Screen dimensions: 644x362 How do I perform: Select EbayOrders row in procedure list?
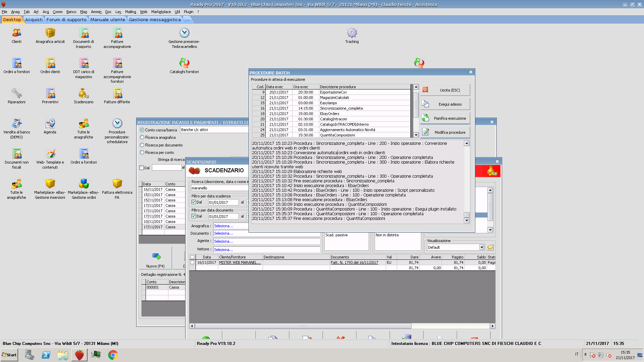[331, 114]
